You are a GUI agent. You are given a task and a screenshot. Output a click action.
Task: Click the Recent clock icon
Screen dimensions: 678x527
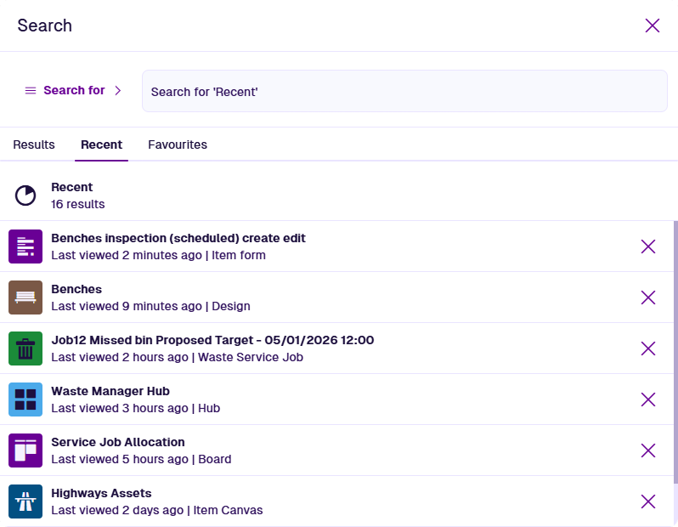(26, 195)
